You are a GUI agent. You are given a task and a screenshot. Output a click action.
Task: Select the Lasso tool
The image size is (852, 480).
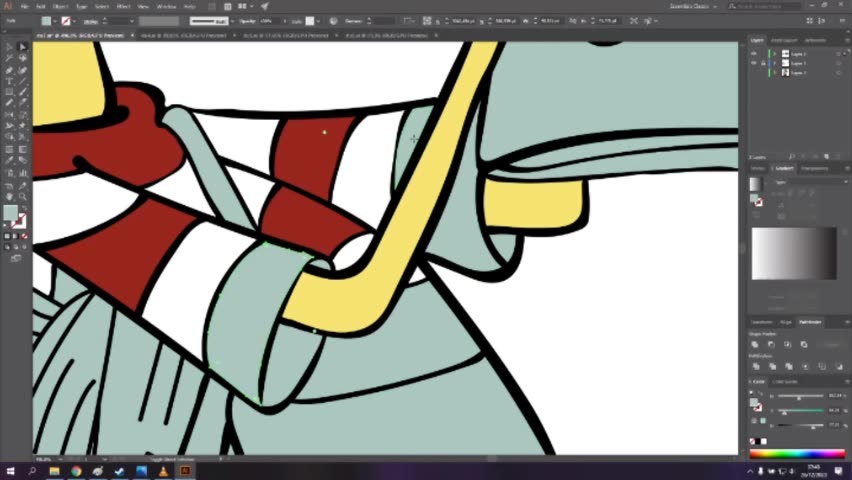click(x=23, y=58)
